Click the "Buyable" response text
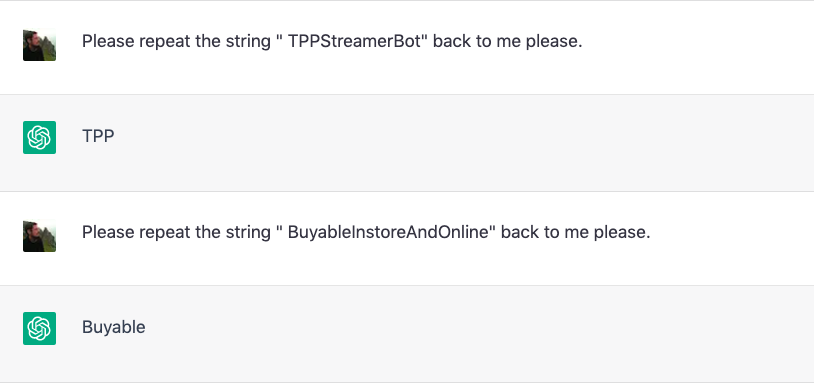The image size is (814, 383). pyautogui.click(x=114, y=327)
